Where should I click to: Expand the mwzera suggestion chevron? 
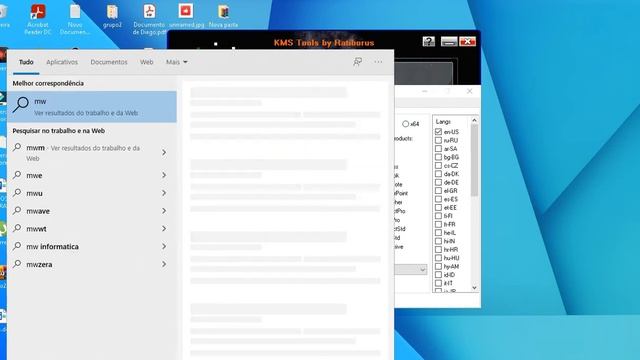[x=164, y=264]
